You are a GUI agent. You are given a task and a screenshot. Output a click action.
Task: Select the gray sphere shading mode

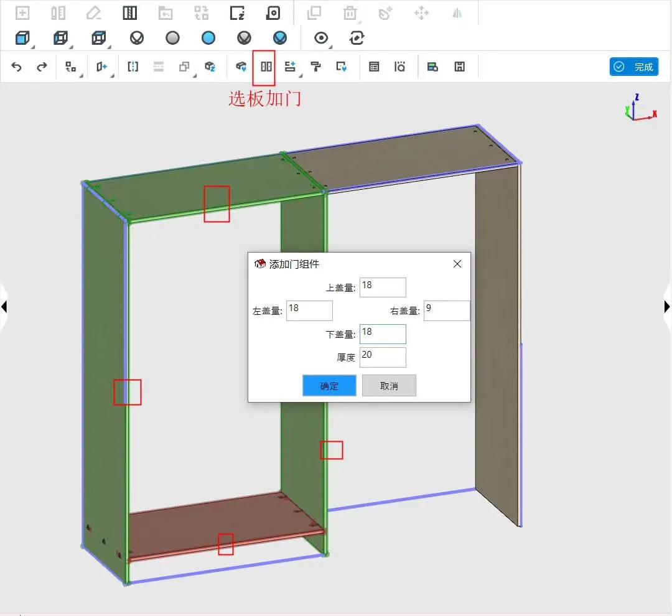[172, 39]
